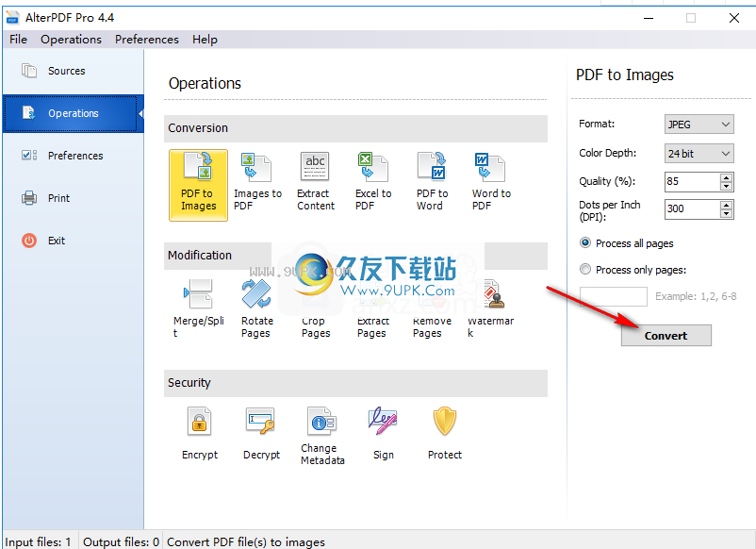Click Print in the sidebar
This screenshot has width=756, height=549.
[74, 198]
